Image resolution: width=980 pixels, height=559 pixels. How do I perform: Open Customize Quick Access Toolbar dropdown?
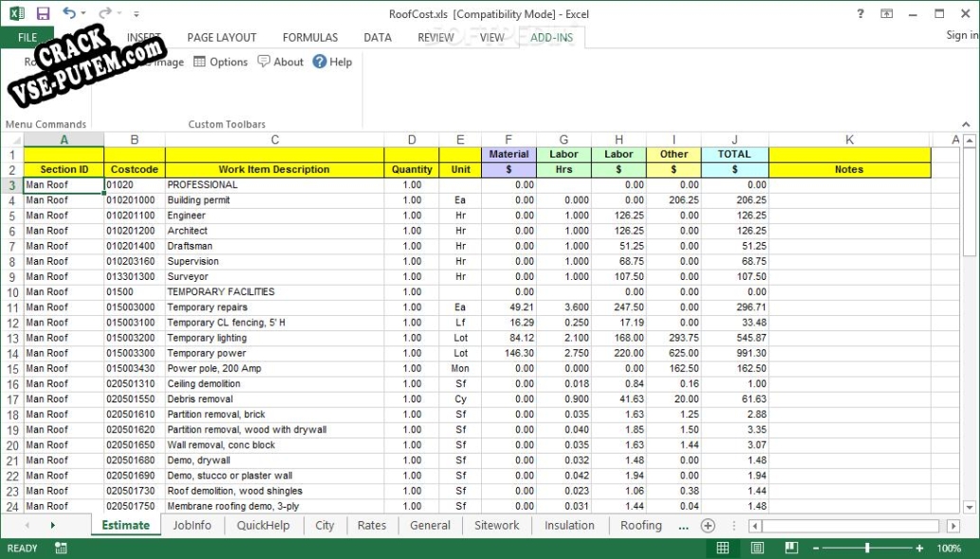[x=137, y=13]
